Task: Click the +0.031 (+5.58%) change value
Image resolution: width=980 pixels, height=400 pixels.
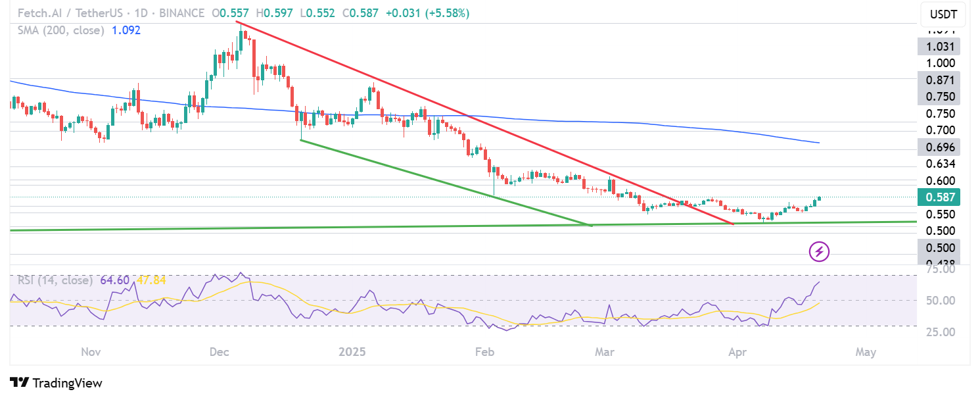Action: click(427, 13)
